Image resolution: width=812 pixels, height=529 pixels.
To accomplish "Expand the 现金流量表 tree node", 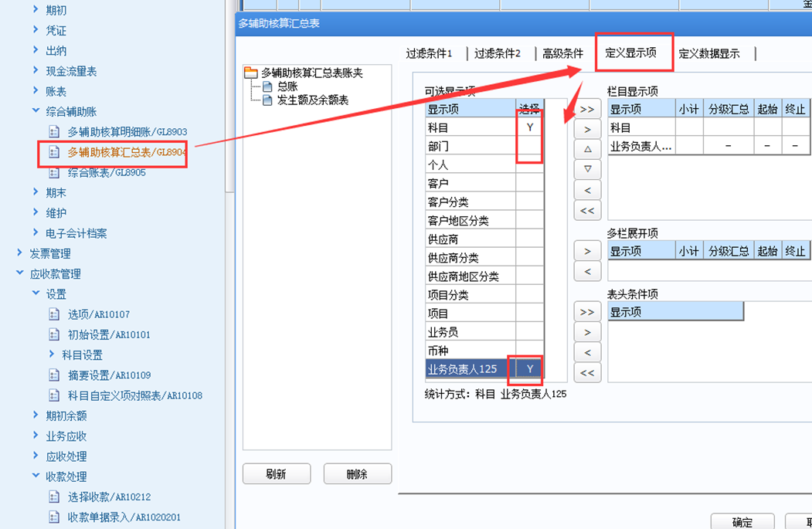I will (36, 70).
